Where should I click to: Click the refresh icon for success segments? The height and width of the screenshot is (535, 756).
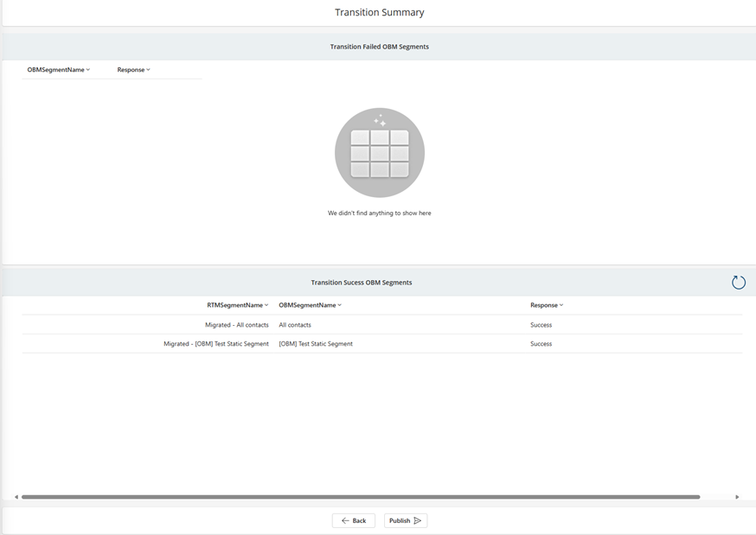tap(738, 282)
